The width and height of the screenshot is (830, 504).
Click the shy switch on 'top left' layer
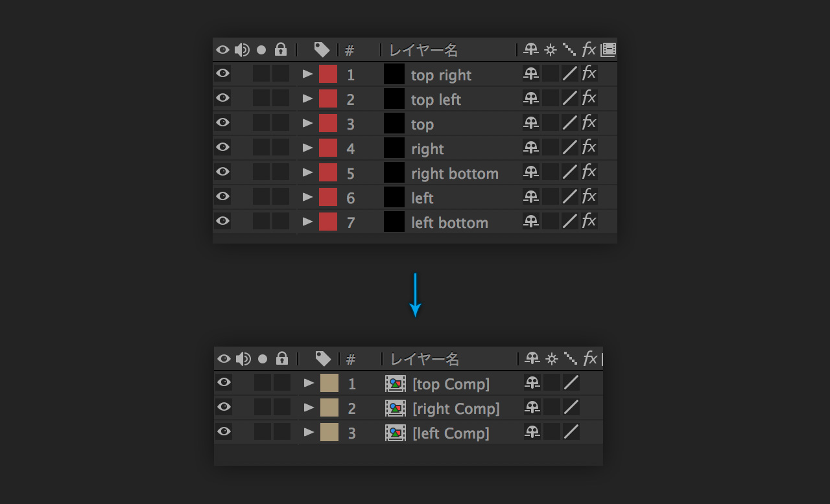tap(531, 98)
